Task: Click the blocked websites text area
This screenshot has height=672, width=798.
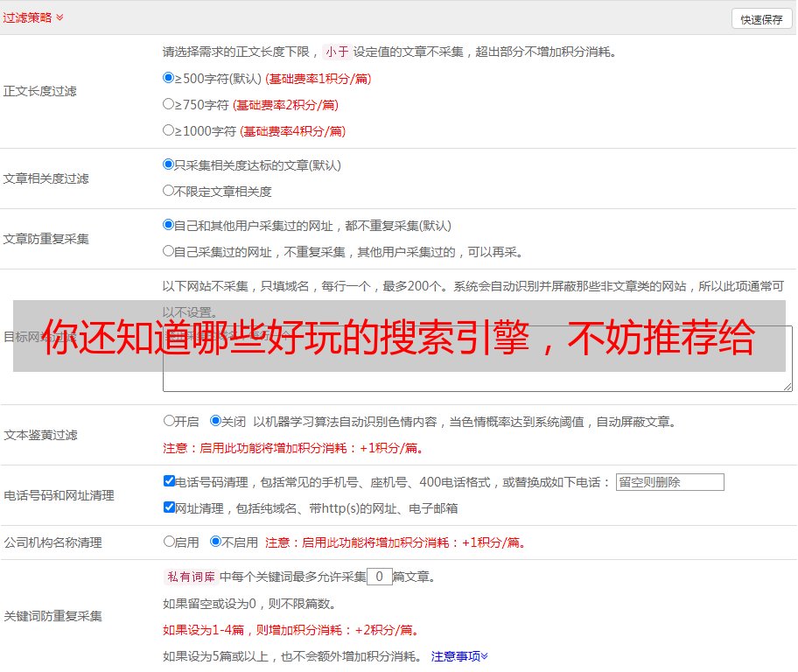Action: click(x=477, y=381)
